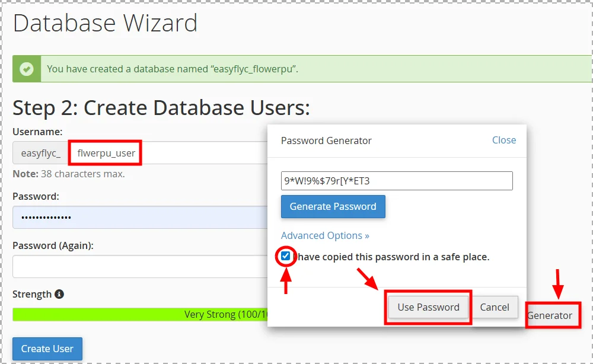The image size is (593, 364).
Task: Click the Strength info icon
Action: point(59,294)
